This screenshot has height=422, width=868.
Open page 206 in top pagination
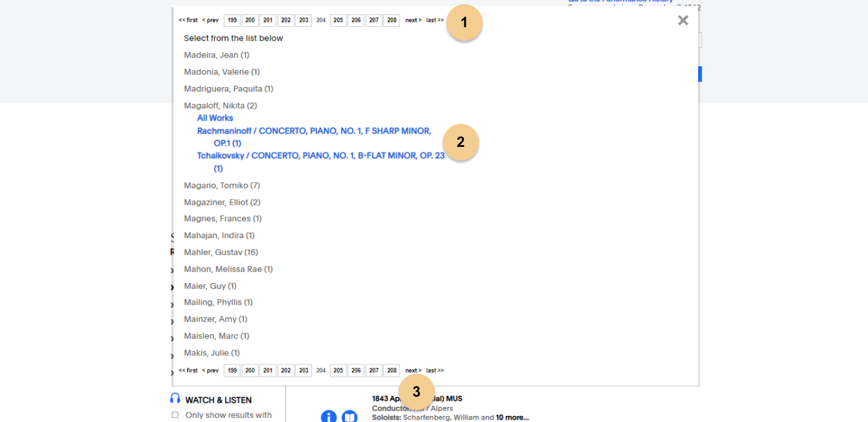pyautogui.click(x=356, y=21)
